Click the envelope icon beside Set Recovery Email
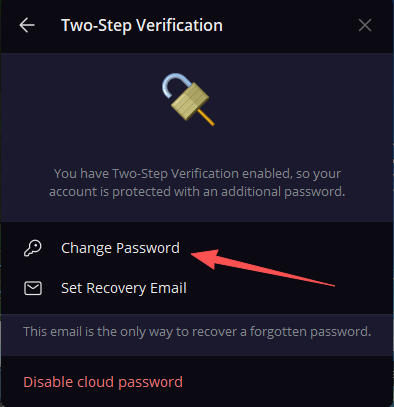 click(x=33, y=288)
